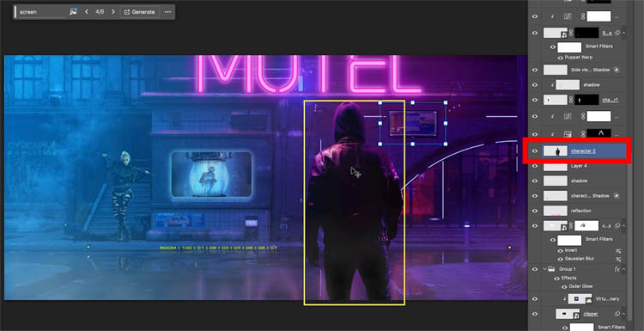Viewport: 644px width, 331px height.
Task: Select the Layer 4 layer name
Action: 579,166
